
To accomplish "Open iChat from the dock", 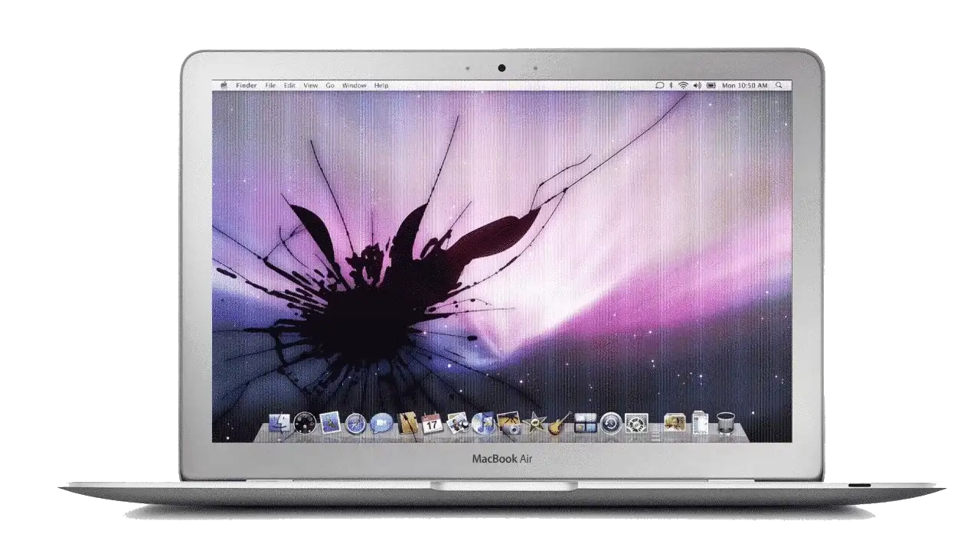I will pos(381,423).
